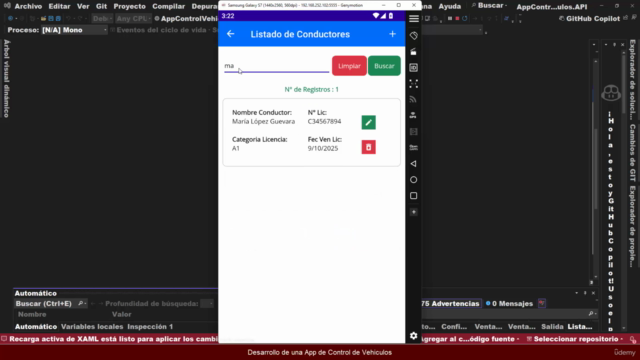Viewport: 640px width, 360px height.
Task: Click the GitHub Copilot button in Visual Studio
Action: coord(589,18)
